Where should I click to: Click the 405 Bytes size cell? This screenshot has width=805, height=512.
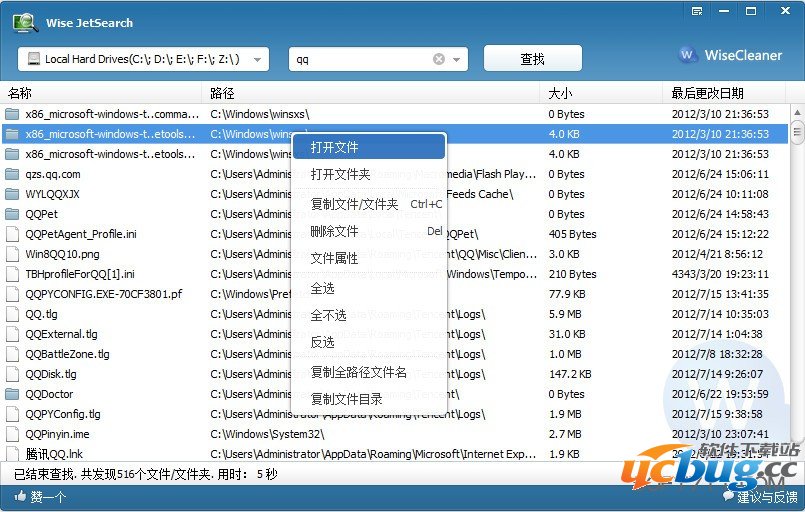572,234
